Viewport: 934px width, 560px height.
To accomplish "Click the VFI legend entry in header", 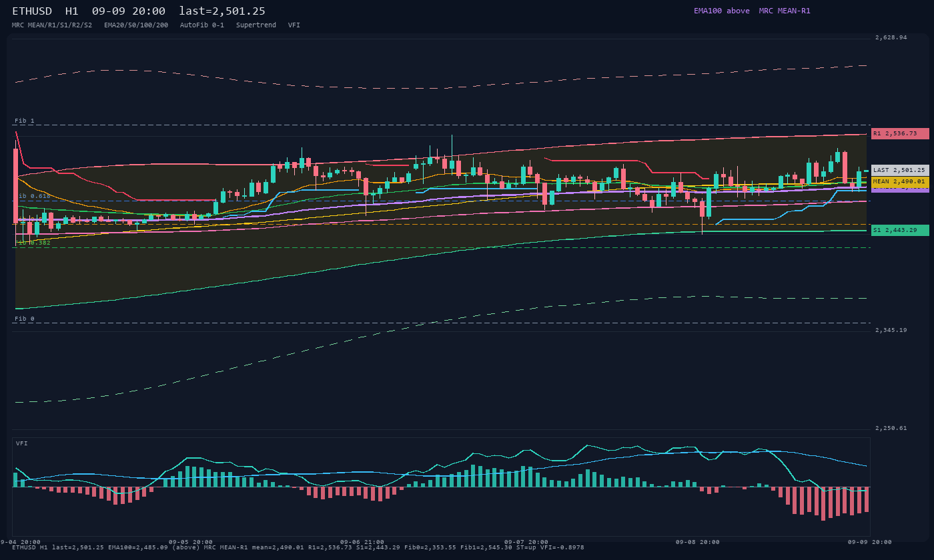I will point(294,25).
